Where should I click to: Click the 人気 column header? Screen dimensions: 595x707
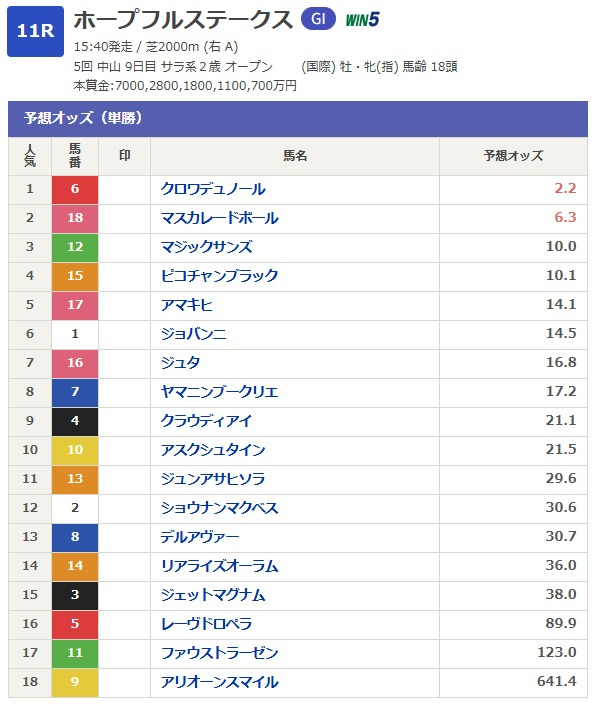click(x=30, y=156)
